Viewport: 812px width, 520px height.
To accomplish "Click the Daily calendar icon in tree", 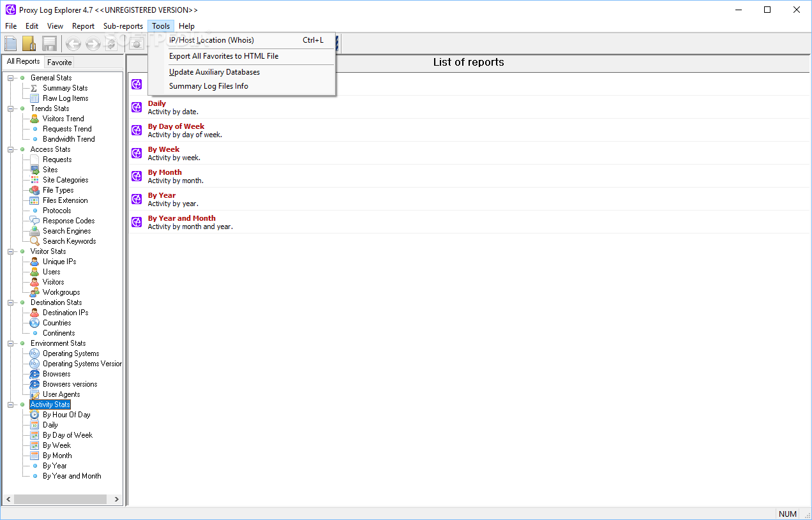I will [x=34, y=425].
